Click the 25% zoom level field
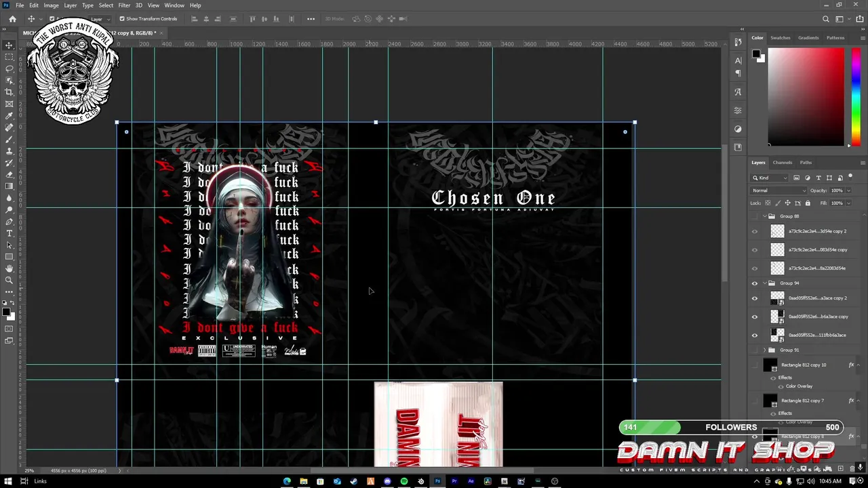The image size is (868, 488). pos(29,470)
